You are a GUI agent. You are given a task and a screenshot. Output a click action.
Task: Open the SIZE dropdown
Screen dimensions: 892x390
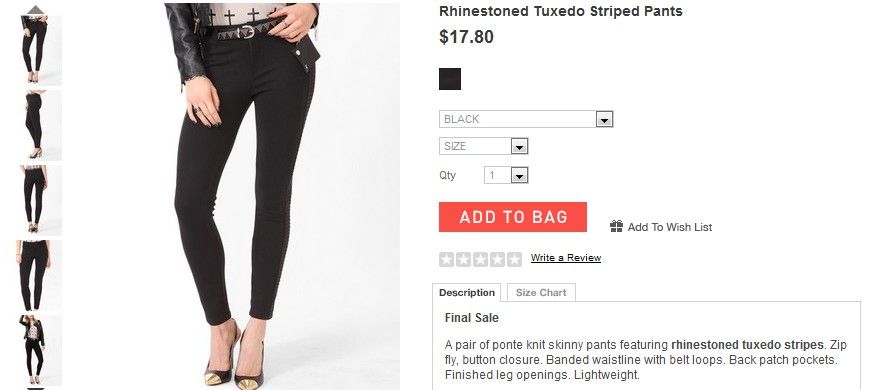tap(484, 146)
